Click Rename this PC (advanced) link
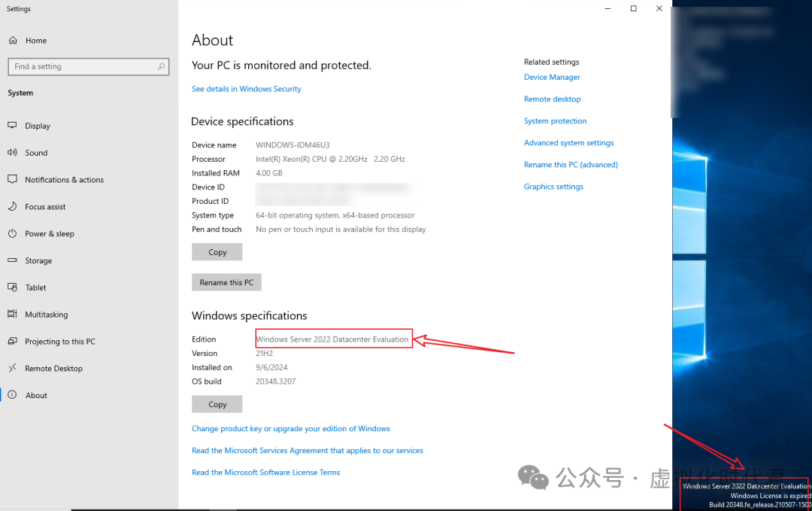 (571, 164)
